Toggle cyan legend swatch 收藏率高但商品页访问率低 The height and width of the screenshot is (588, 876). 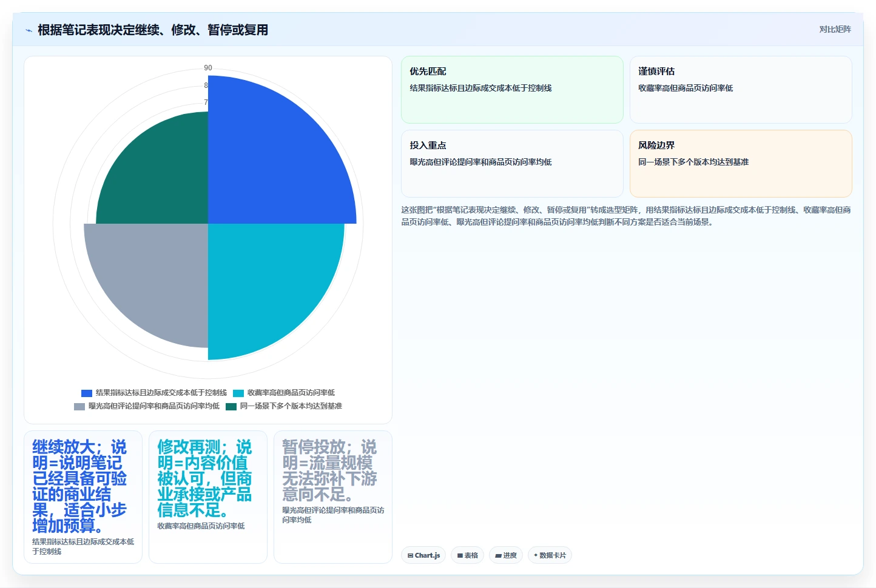[238, 393]
